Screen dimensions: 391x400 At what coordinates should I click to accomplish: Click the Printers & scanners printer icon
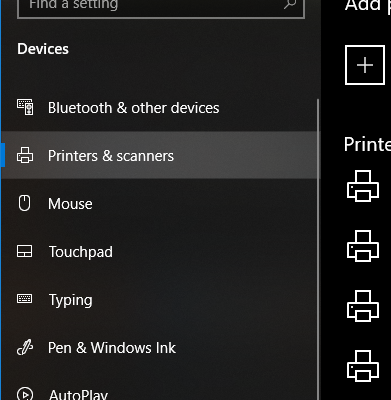click(25, 155)
